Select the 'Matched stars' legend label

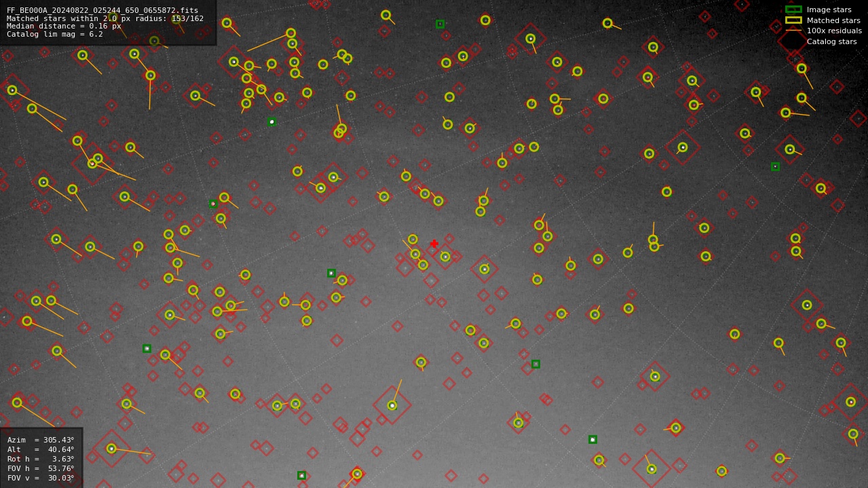coord(833,20)
